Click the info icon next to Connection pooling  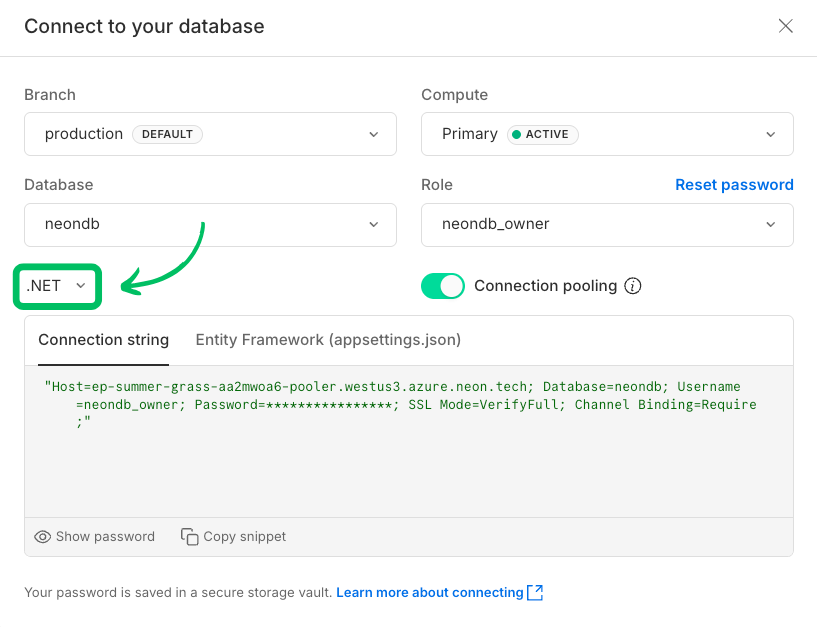pos(633,286)
